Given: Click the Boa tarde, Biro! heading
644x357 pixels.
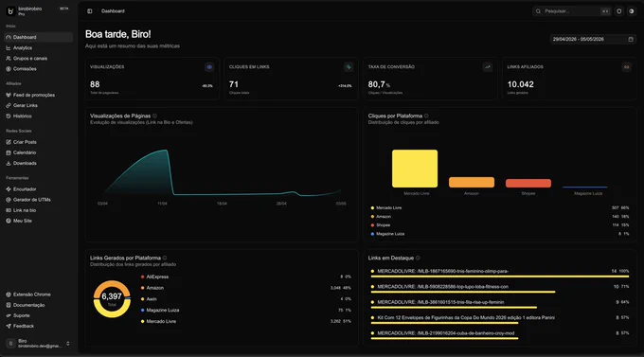Looking at the screenshot, I should (x=117, y=34).
